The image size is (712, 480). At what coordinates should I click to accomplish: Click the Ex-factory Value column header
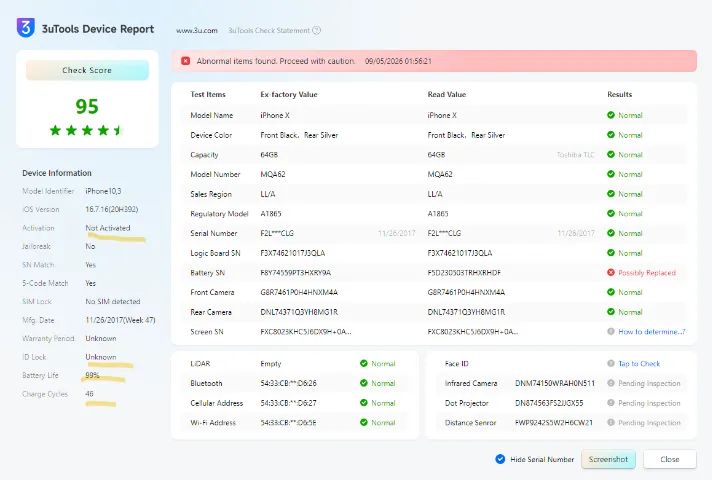[289, 94]
